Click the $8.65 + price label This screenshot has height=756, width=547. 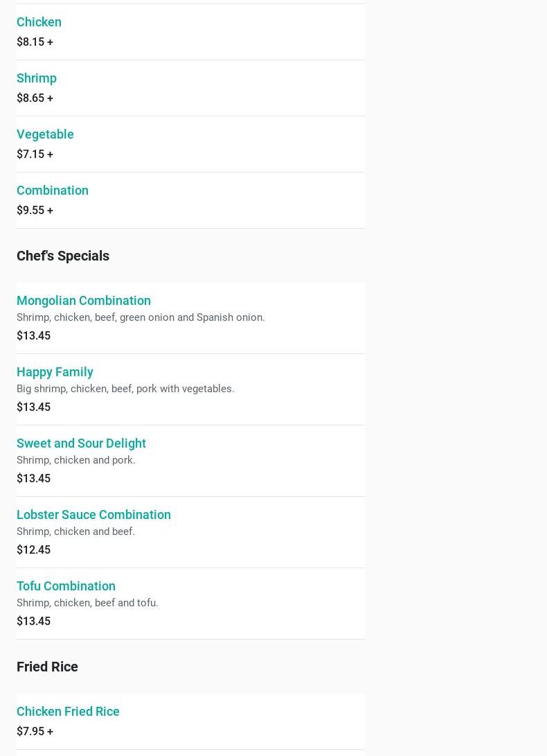tap(35, 98)
